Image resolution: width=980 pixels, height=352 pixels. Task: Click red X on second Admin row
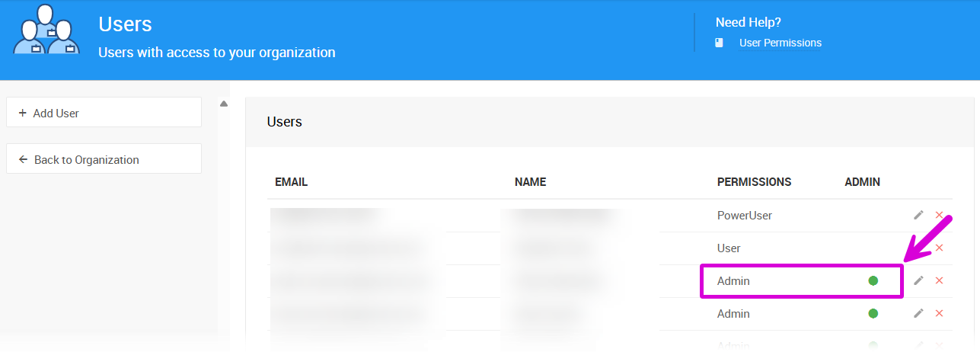click(939, 314)
